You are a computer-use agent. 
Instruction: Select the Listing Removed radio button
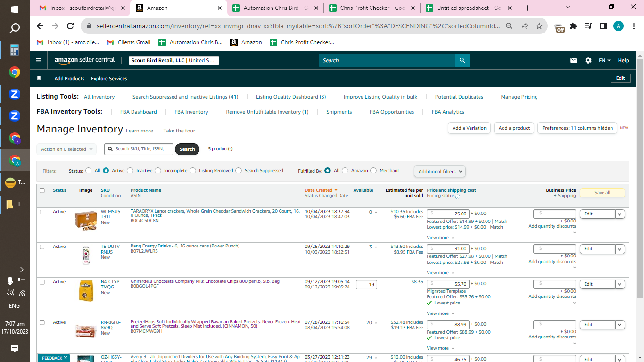tap(193, 171)
